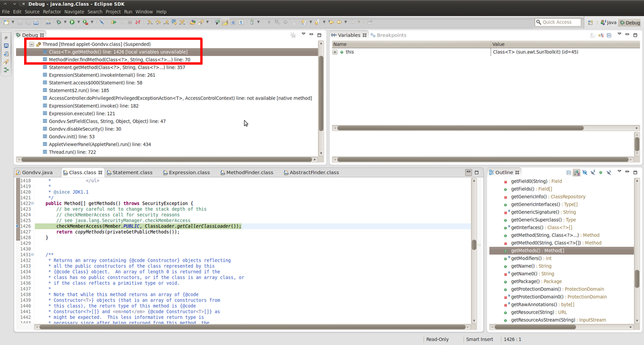The image size is (644, 345).
Task: Switch to the Statement.class editor tab
Action: tap(130, 172)
